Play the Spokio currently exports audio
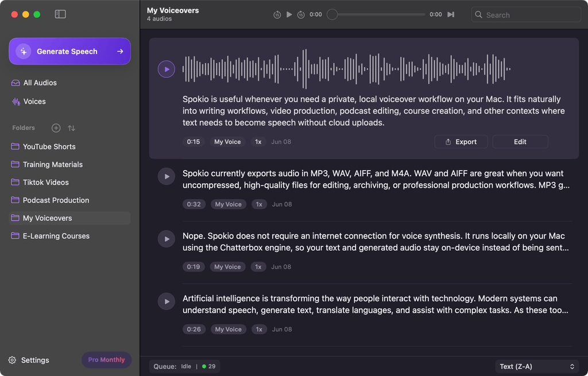 click(167, 177)
